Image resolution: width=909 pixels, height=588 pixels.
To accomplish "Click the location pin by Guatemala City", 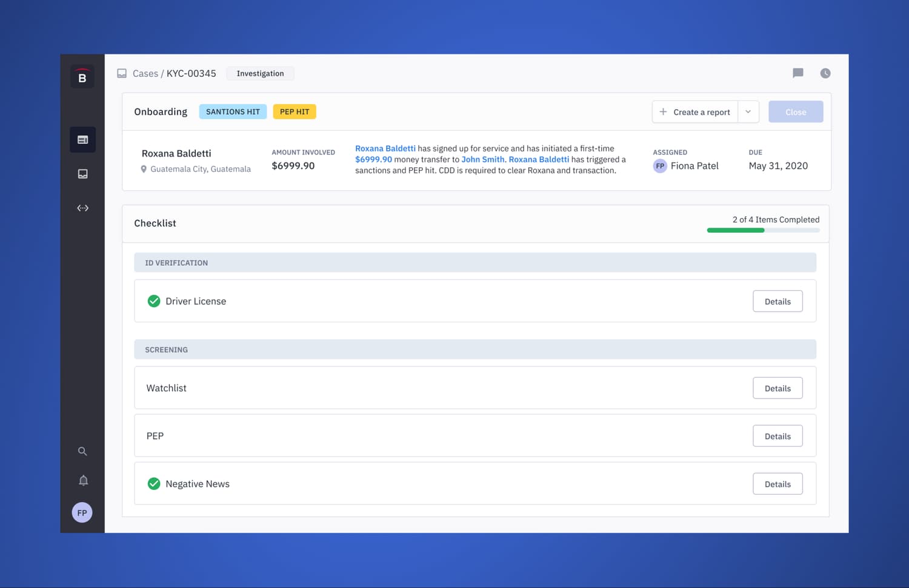I will click(x=144, y=170).
